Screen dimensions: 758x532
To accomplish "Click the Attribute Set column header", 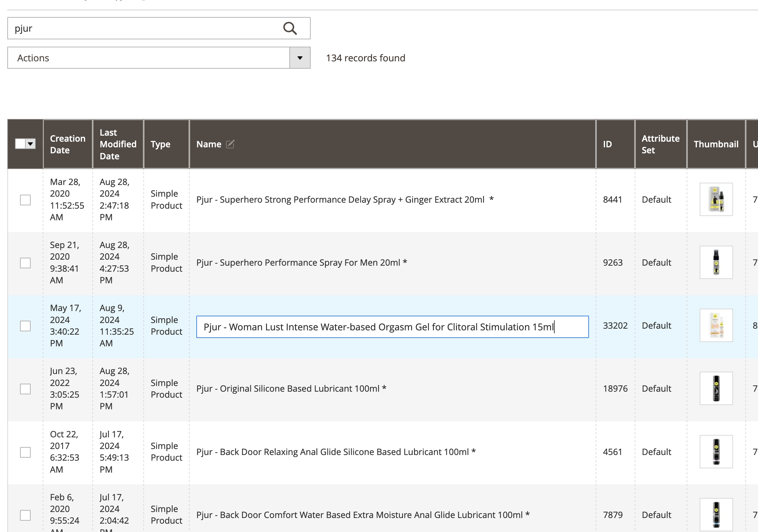I will 660,144.
